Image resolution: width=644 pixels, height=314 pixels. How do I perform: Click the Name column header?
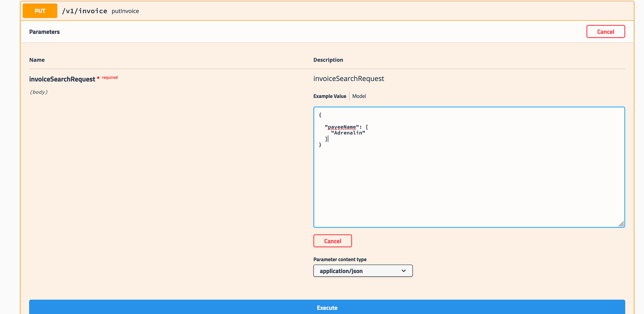pos(37,60)
